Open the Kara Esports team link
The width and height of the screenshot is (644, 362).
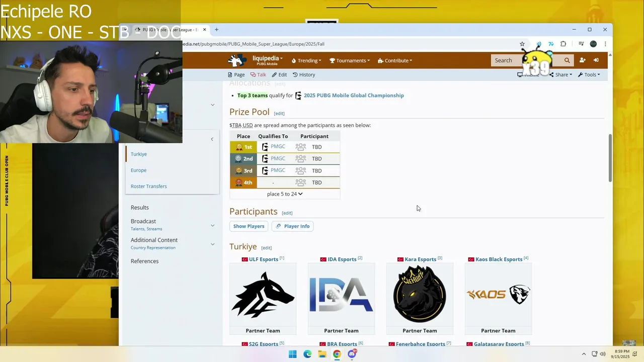[x=421, y=259]
